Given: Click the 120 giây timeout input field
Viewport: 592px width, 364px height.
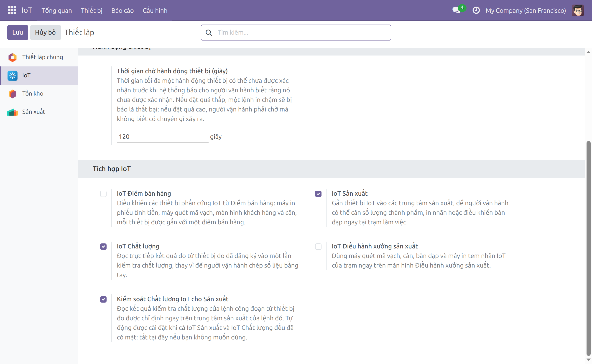Looking at the screenshot, I should coord(162,137).
